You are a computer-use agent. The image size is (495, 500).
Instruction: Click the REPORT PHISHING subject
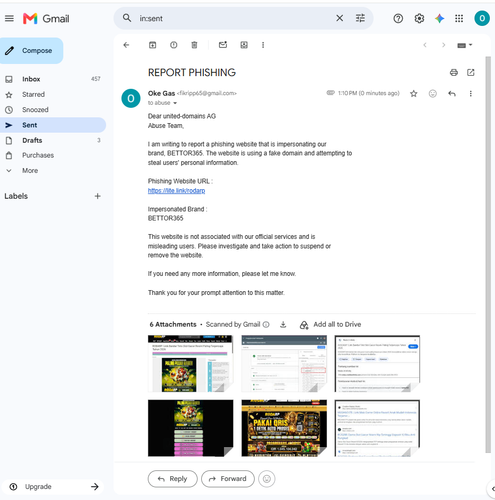click(x=192, y=72)
